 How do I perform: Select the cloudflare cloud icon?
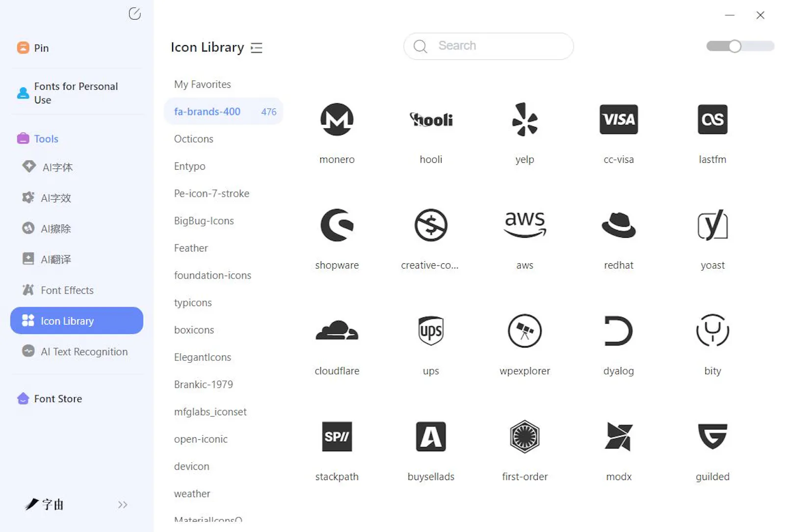[x=337, y=330]
